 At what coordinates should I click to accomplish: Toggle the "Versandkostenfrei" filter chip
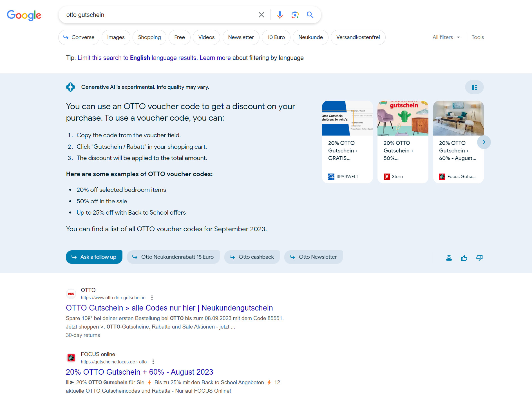coord(358,37)
